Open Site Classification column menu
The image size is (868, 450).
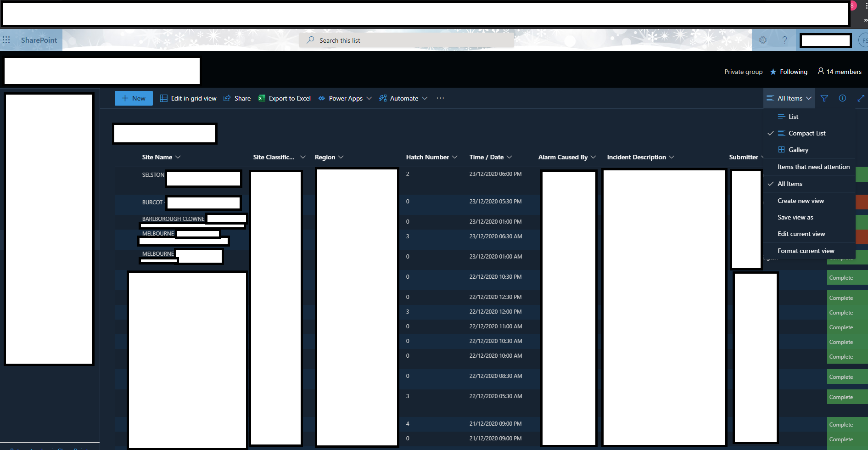coord(279,157)
